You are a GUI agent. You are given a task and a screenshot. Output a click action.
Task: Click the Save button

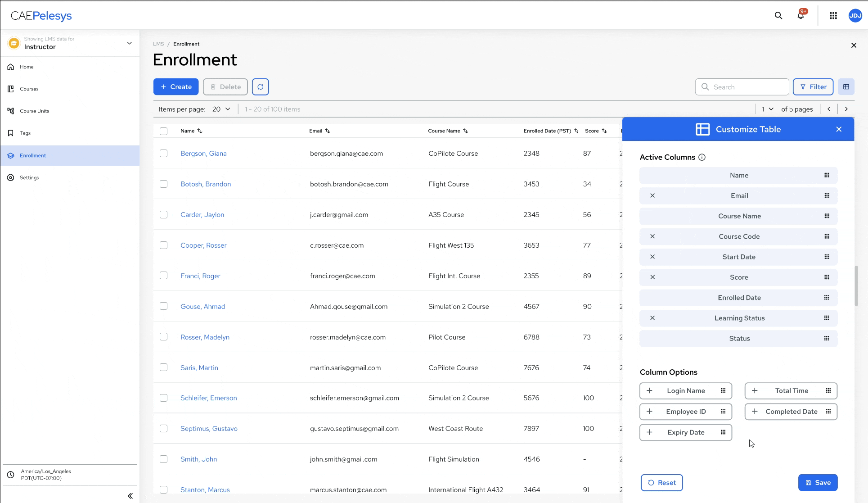[817, 483]
